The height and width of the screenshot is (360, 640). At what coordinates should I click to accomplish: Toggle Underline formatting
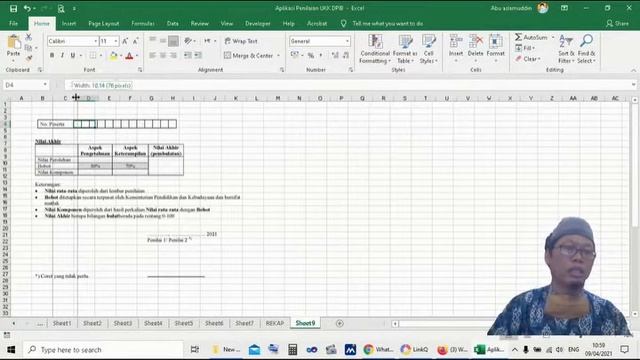pos(73,55)
